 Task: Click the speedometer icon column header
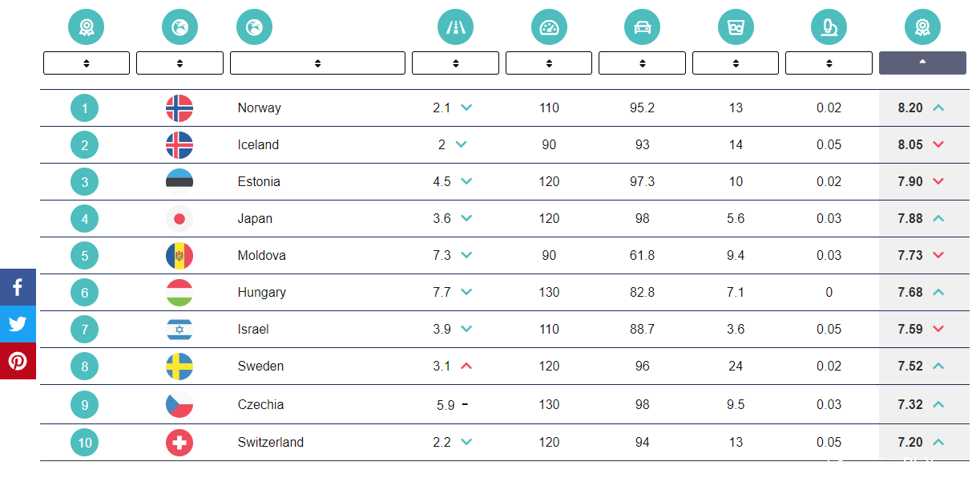[x=549, y=28]
